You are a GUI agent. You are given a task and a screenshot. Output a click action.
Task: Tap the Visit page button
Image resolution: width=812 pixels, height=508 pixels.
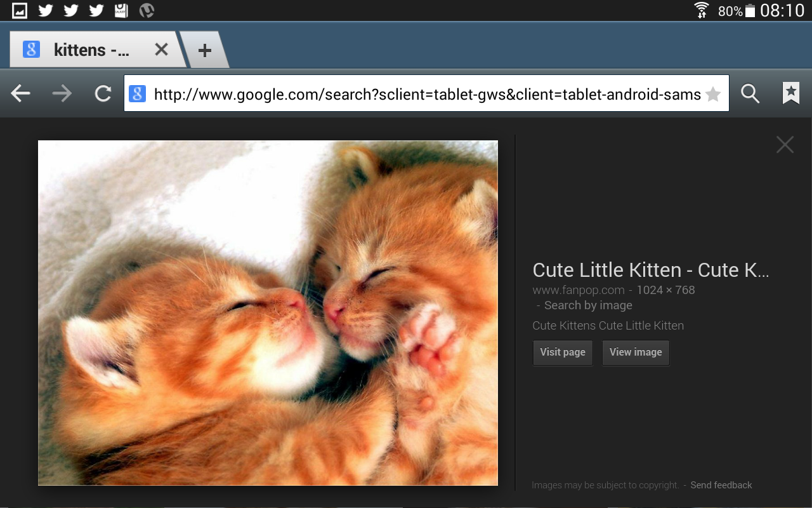point(563,352)
